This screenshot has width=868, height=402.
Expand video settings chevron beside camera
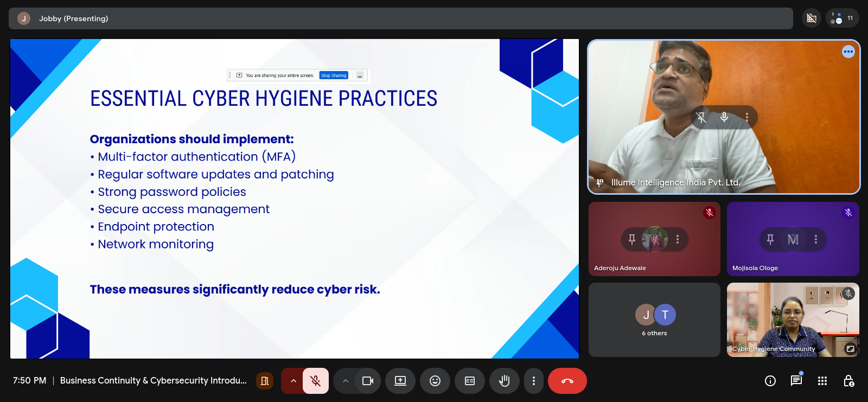point(345,381)
